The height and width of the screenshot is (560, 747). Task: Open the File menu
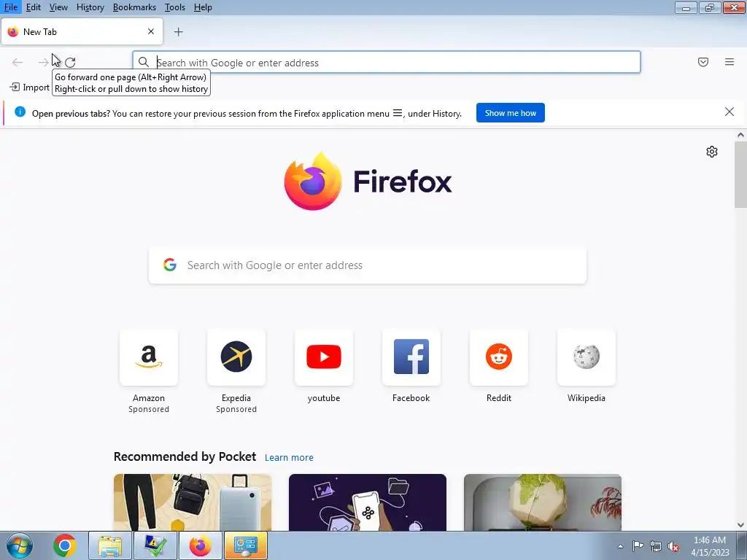tap(11, 7)
